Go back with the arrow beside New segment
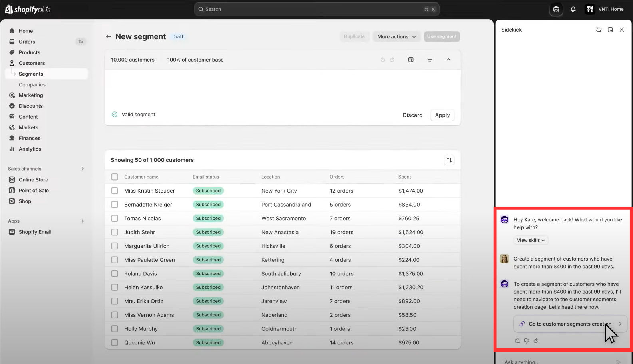 tap(108, 36)
